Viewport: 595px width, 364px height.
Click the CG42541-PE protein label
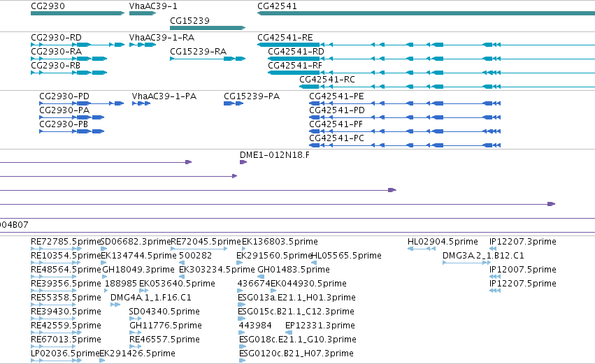coord(336,96)
